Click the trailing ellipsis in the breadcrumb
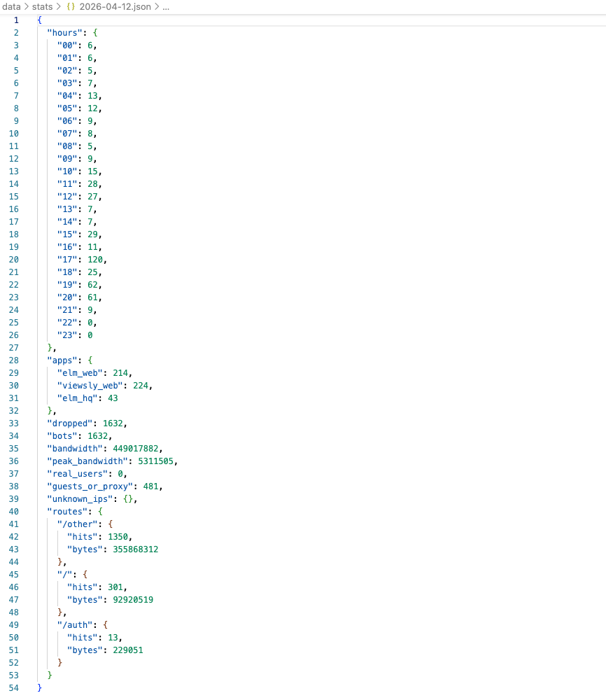 [x=166, y=6]
